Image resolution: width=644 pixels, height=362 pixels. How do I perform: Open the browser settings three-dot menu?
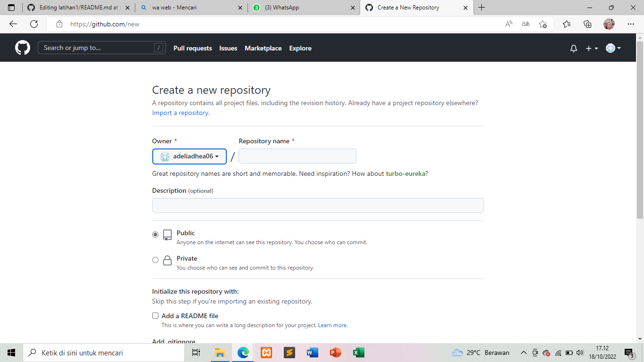(x=631, y=24)
